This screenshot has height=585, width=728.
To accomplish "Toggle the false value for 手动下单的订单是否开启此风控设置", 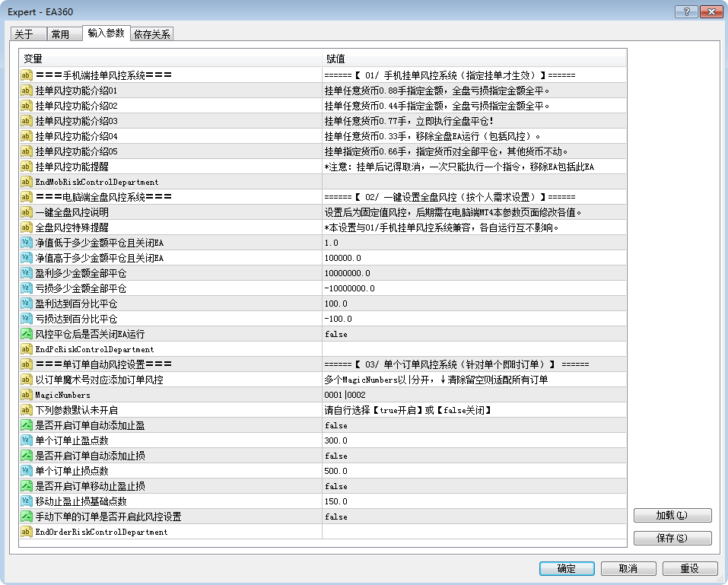I will pos(336,517).
